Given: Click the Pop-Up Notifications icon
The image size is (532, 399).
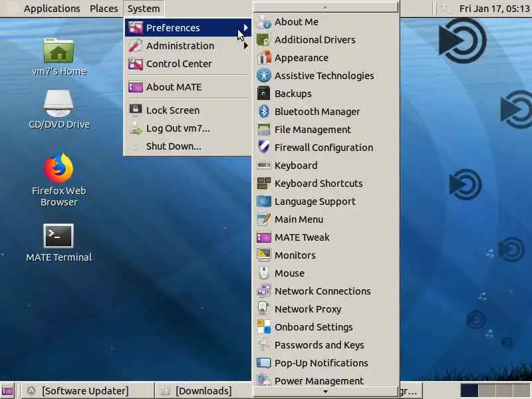Looking at the screenshot, I should coord(263,362).
